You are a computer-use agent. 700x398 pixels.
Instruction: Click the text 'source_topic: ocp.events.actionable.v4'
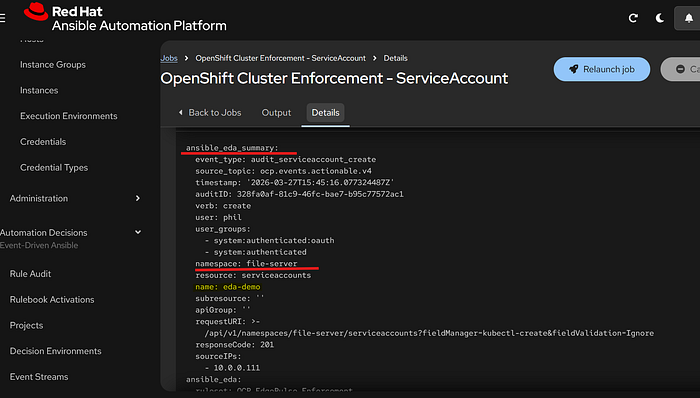[283, 171]
